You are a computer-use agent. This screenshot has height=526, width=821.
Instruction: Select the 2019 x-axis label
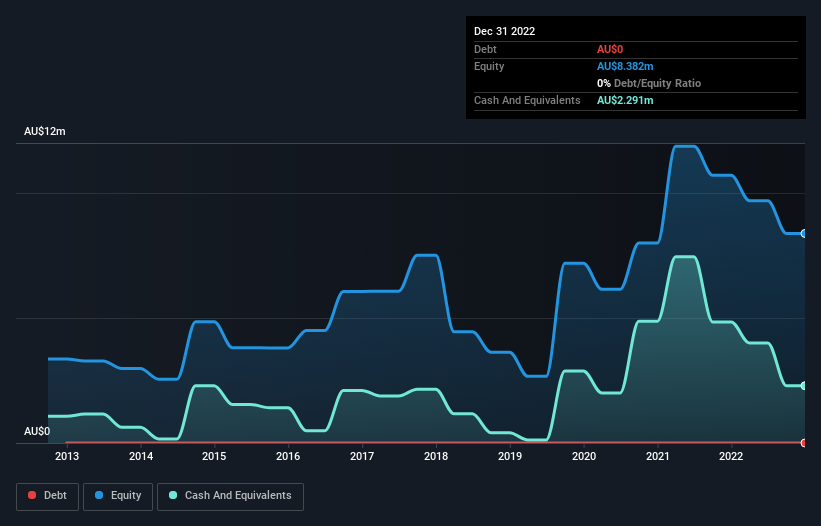coord(510,456)
